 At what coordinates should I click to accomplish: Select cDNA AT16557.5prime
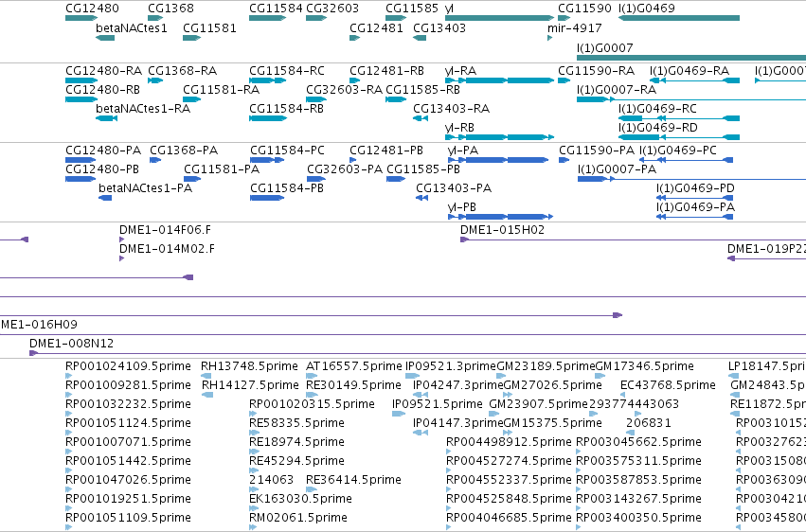coord(354,366)
